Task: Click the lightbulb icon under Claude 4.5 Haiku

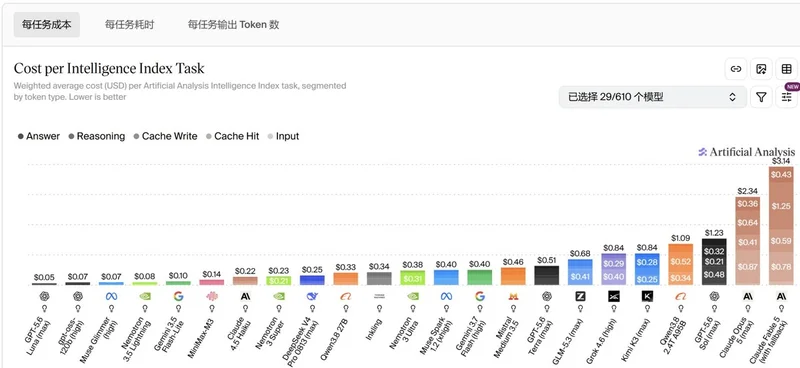Action: (x=245, y=308)
